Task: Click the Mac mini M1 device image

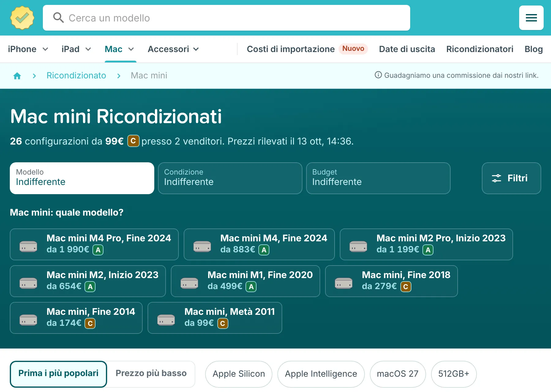Action: tap(189, 283)
